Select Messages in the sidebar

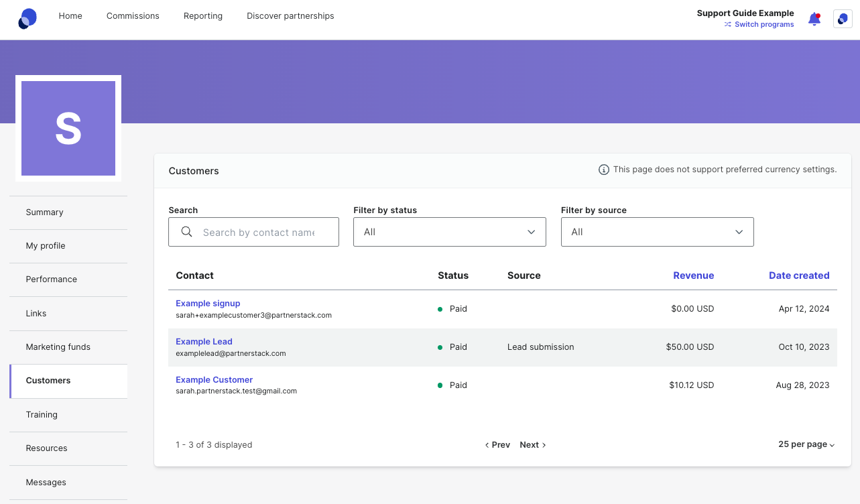(x=68, y=483)
